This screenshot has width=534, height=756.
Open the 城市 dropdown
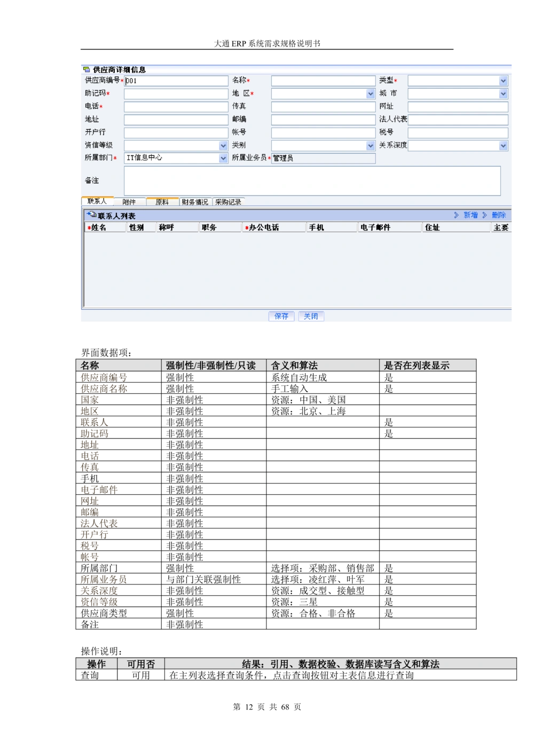(x=504, y=93)
